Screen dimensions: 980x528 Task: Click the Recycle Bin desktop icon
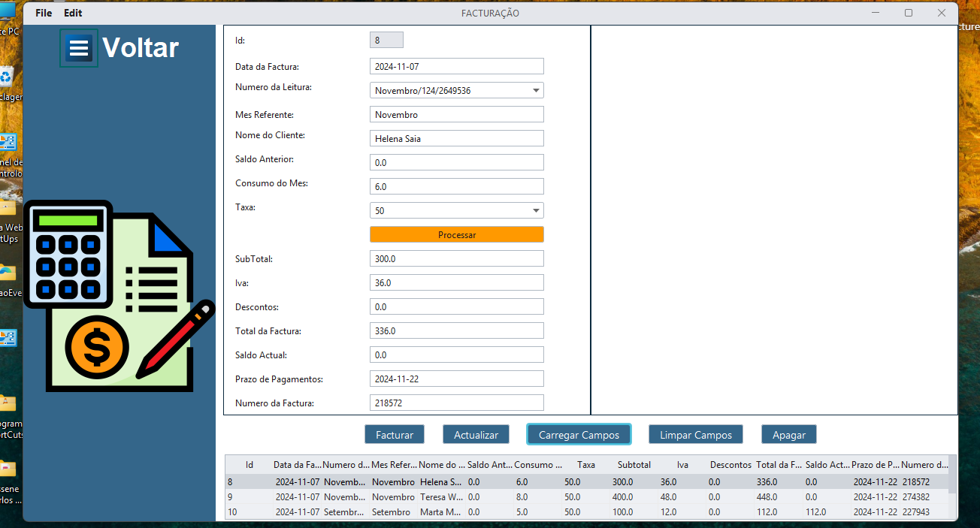click(x=6, y=77)
